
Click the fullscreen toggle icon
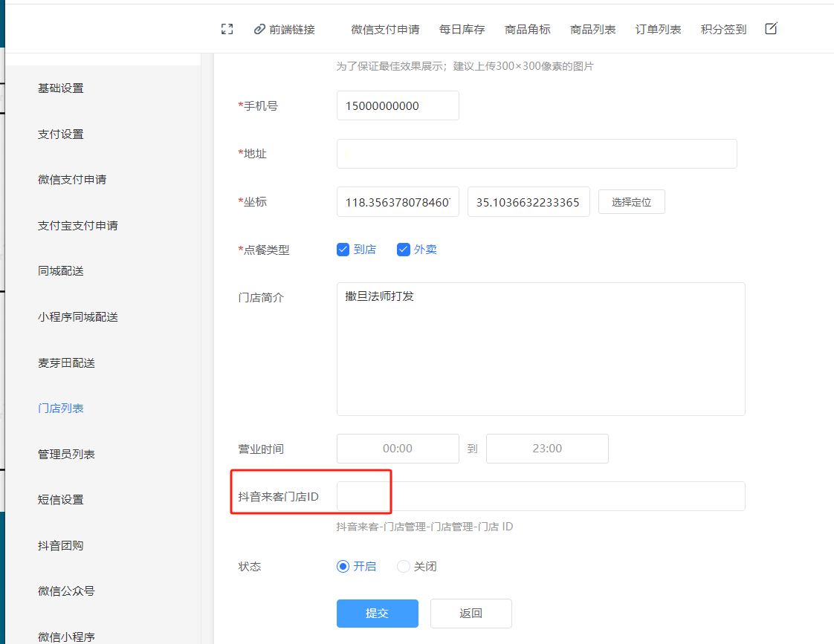coord(227,29)
